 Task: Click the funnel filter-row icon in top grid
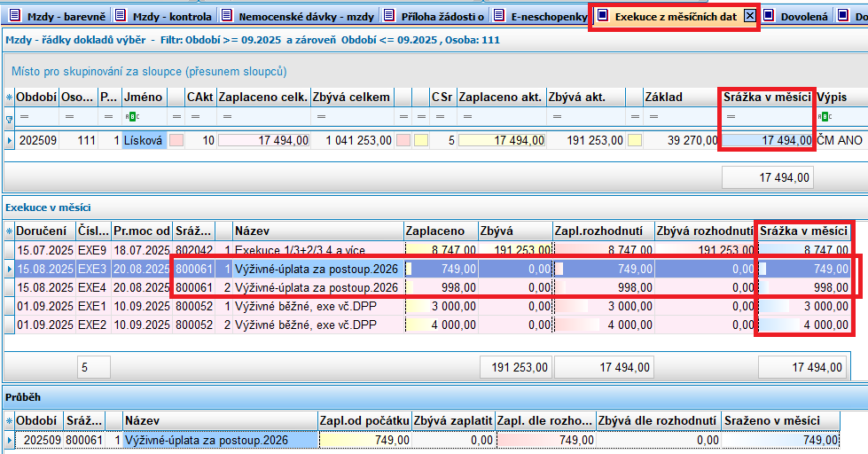coord(10,118)
